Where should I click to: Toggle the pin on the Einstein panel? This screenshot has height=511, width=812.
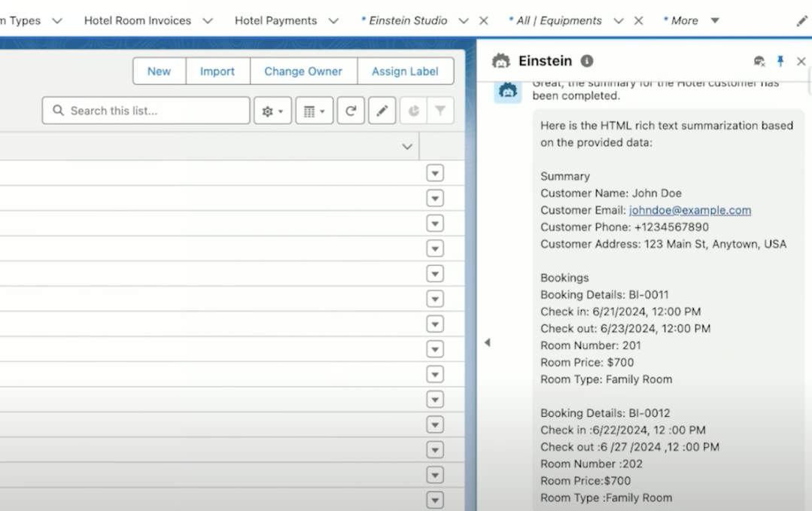tap(781, 61)
